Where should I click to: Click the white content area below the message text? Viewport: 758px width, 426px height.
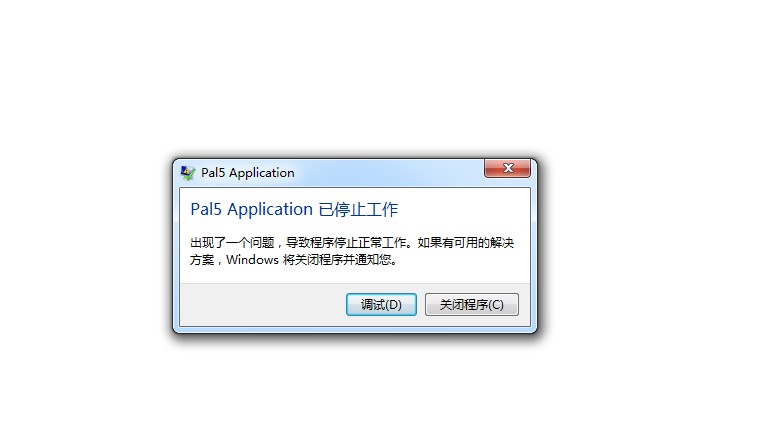coord(355,275)
